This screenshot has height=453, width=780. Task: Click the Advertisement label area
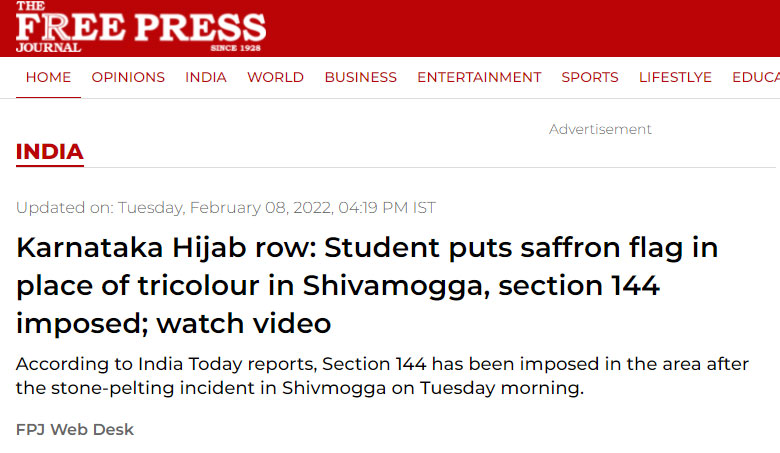pyautogui.click(x=600, y=129)
